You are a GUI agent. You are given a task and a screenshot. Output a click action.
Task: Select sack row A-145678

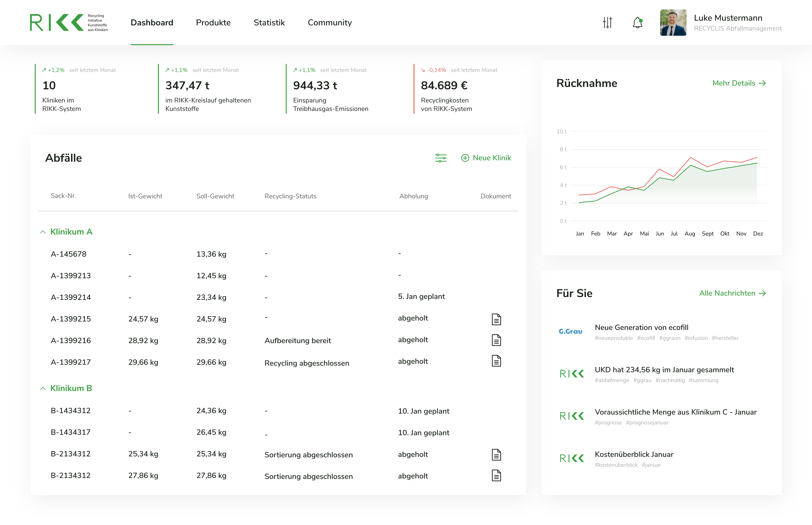point(278,254)
